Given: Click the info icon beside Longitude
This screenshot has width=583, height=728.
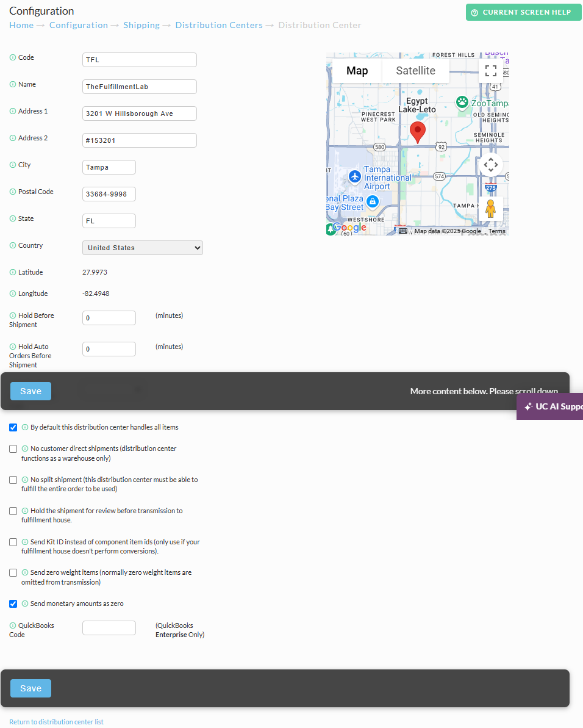Looking at the screenshot, I should point(13,294).
